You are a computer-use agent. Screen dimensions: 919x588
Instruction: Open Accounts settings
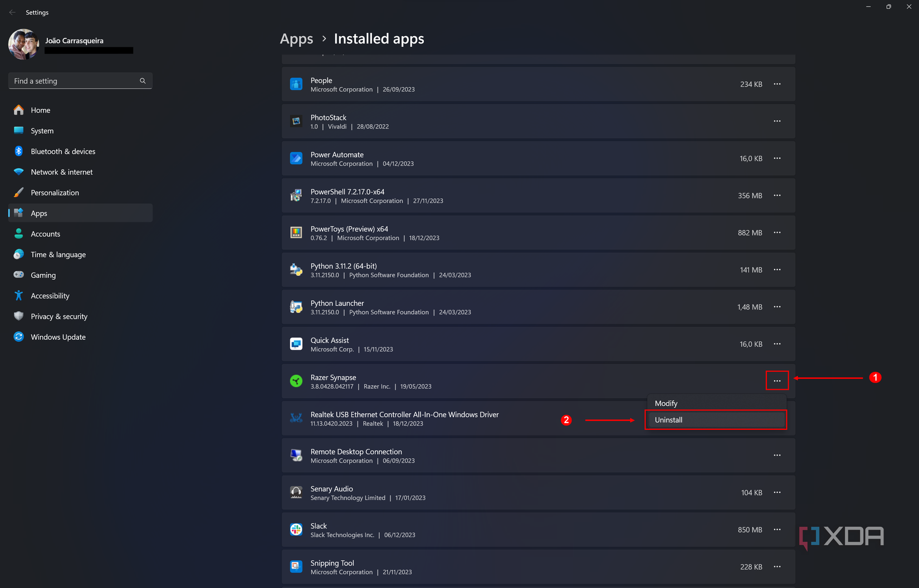pyautogui.click(x=80, y=234)
